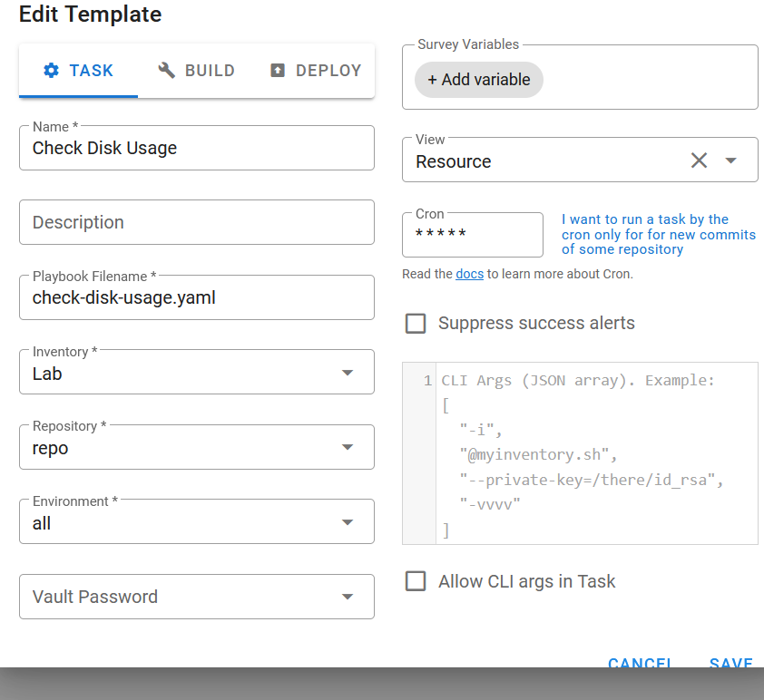Image resolution: width=764 pixels, height=700 pixels.
Task: Enable Suppress success alerts checkbox
Action: pyautogui.click(x=416, y=323)
